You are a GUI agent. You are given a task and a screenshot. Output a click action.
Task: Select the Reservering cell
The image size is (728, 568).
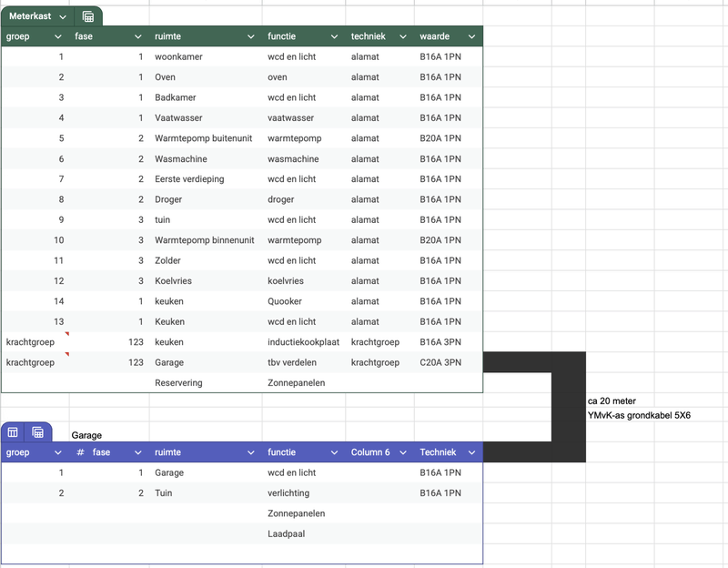[178, 383]
